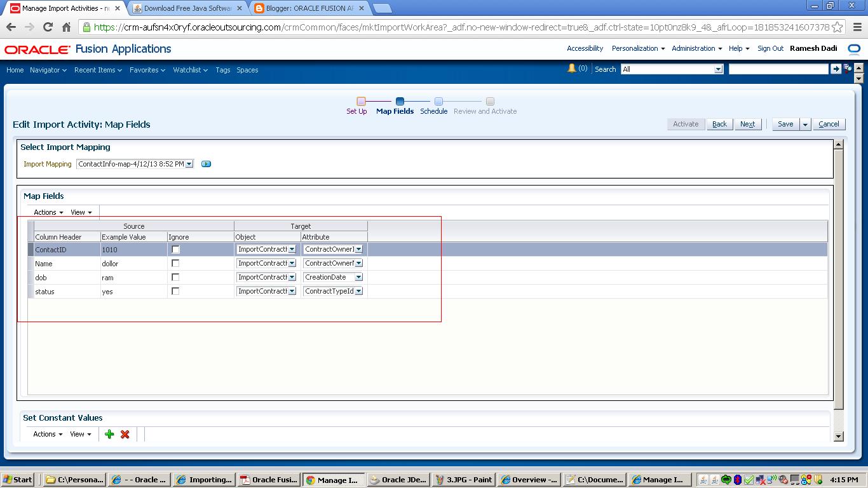Image resolution: width=868 pixels, height=488 pixels.
Task: Add a constant value with the green plus
Action: pos(109,434)
